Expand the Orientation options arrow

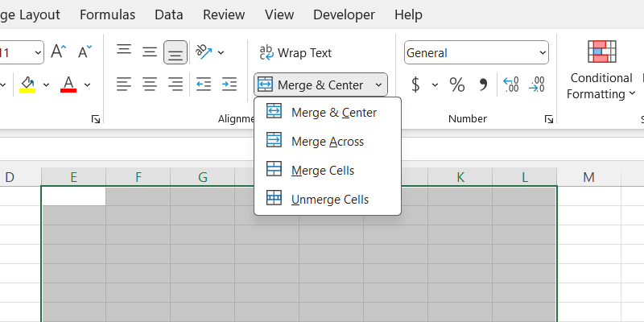[x=221, y=53]
